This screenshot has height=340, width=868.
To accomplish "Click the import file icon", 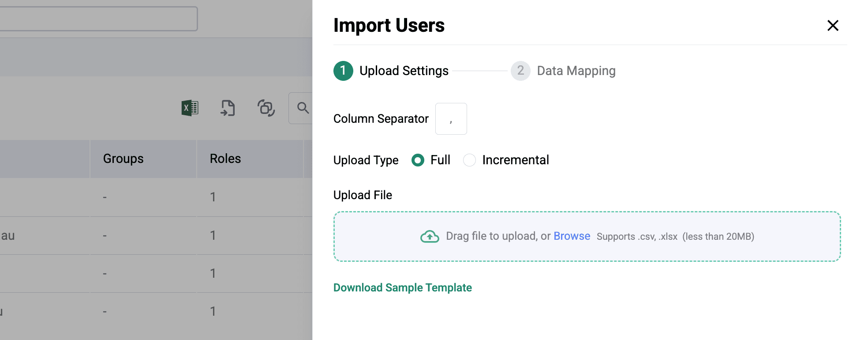I will click(x=228, y=108).
